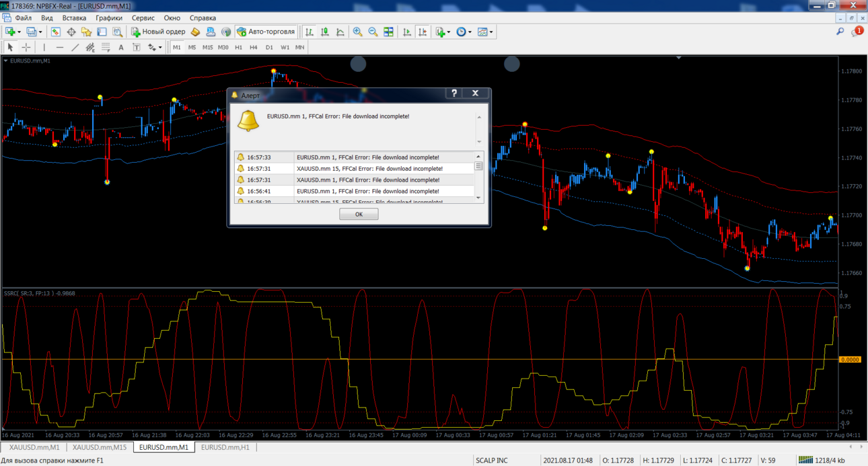Switch chart to bar chart style

[309, 32]
